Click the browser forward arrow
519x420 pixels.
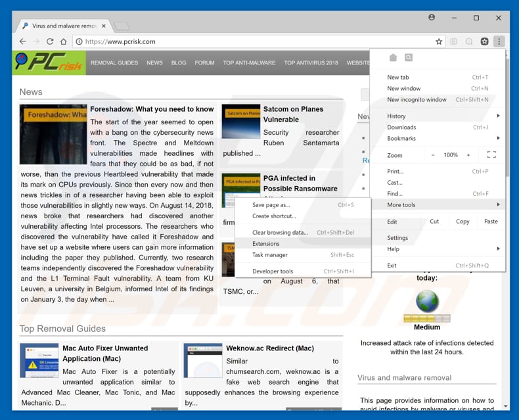36,41
